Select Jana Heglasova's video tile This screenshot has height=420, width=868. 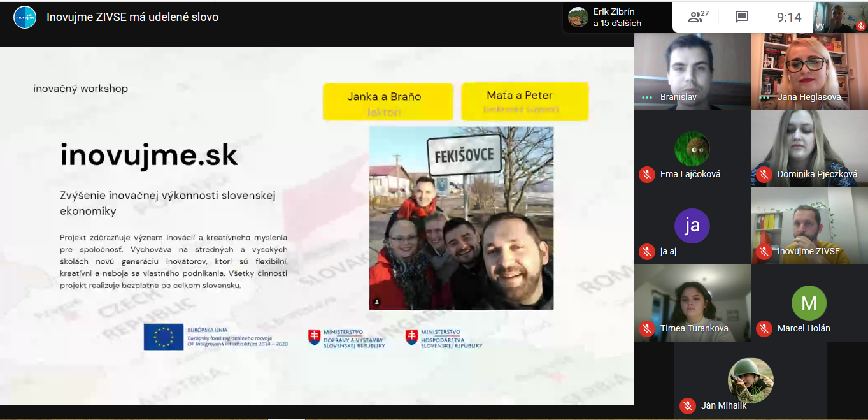pos(809,71)
